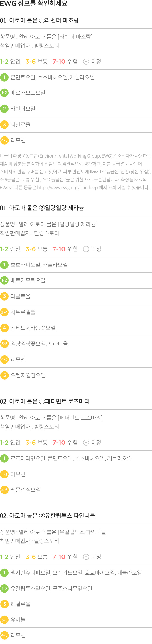This screenshot has width=152, height=644.
Task: Click the 3-4 rating badge next to 시트로넬롤
Action: click(4, 312)
